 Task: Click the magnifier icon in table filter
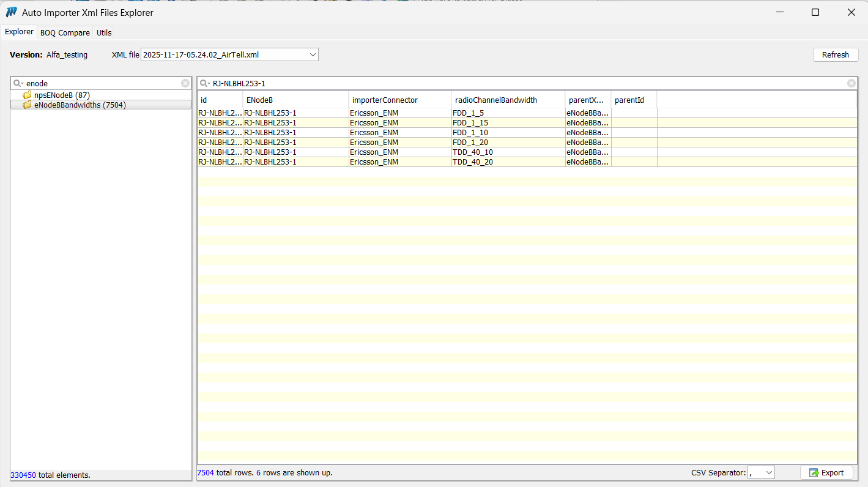[x=204, y=83]
